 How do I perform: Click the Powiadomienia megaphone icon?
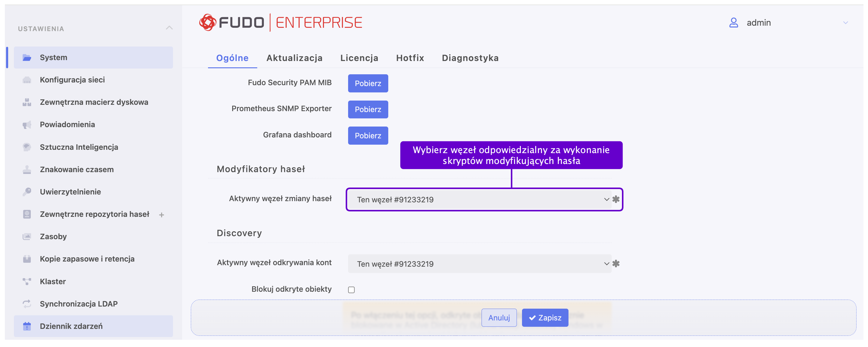pos(27,125)
